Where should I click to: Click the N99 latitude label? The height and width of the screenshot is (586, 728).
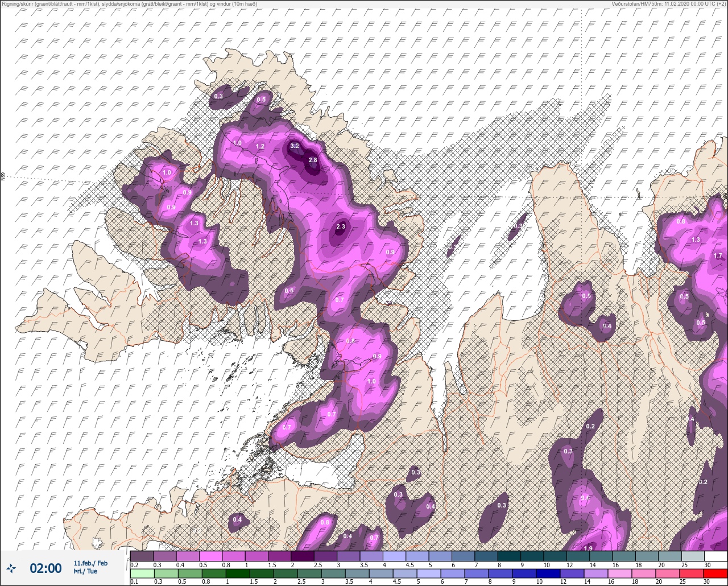coord(3,177)
